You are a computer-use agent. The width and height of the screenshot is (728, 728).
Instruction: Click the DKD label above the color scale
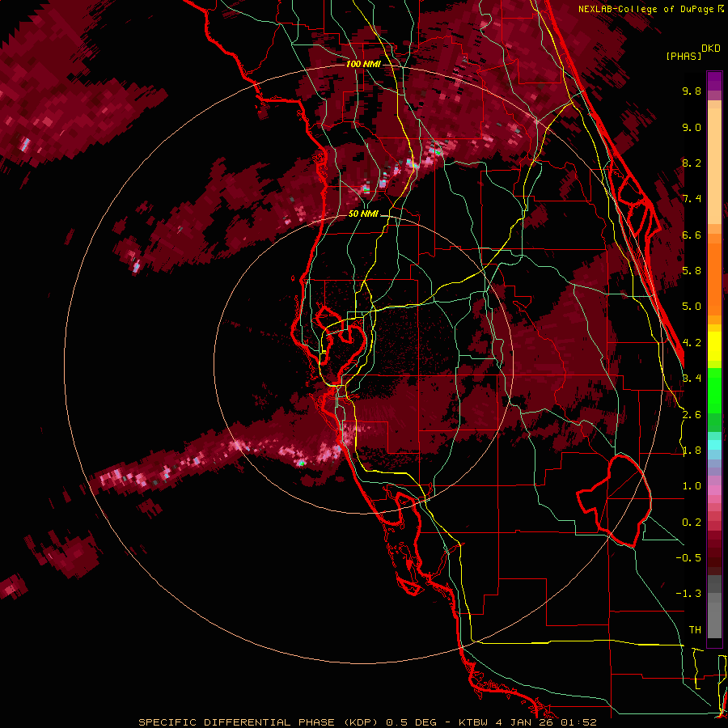(711, 49)
